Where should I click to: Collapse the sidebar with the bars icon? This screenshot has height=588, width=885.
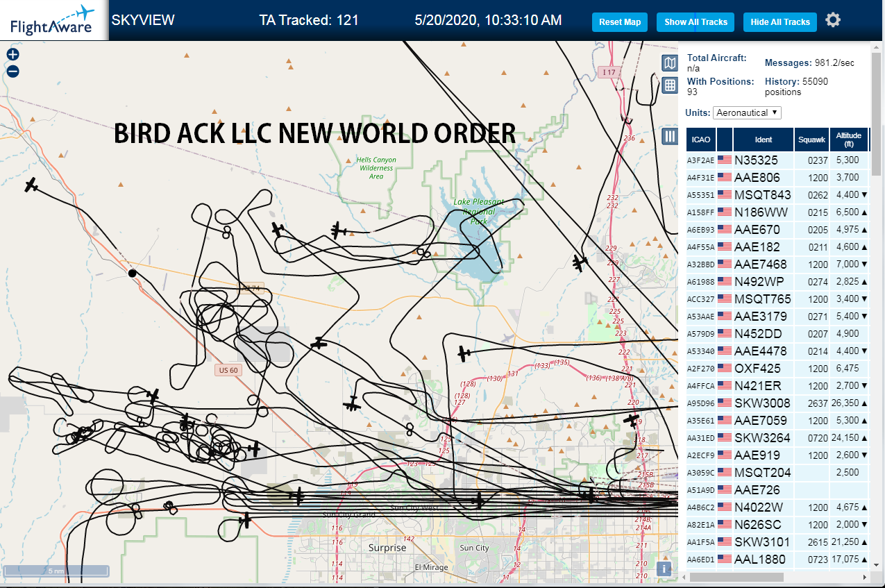669,136
